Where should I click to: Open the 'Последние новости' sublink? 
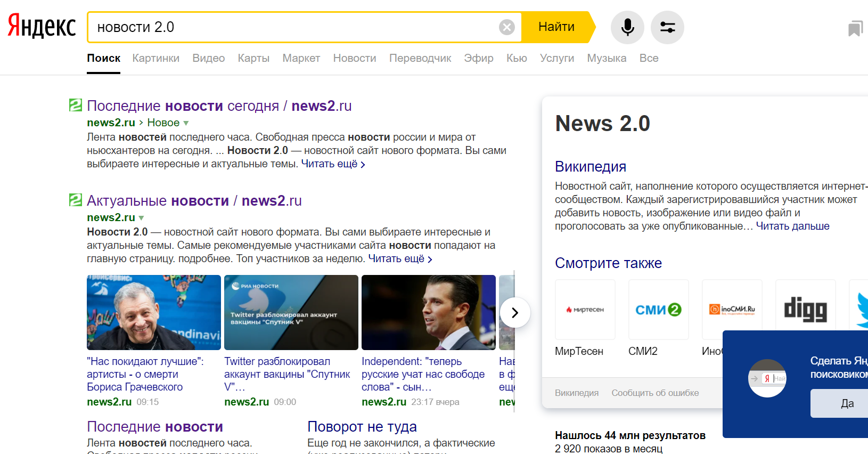(155, 427)
